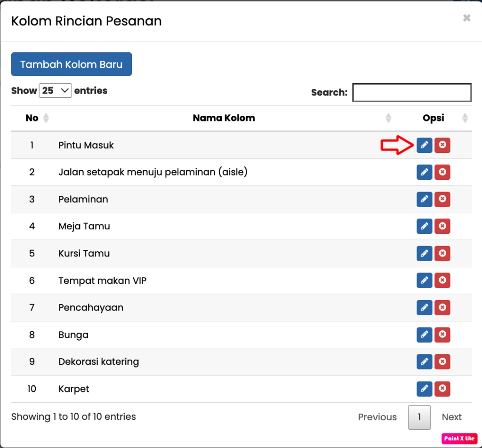This screenshot has width=482, height=448.
Task: Go to the Next page
Action: click(451, 417)
